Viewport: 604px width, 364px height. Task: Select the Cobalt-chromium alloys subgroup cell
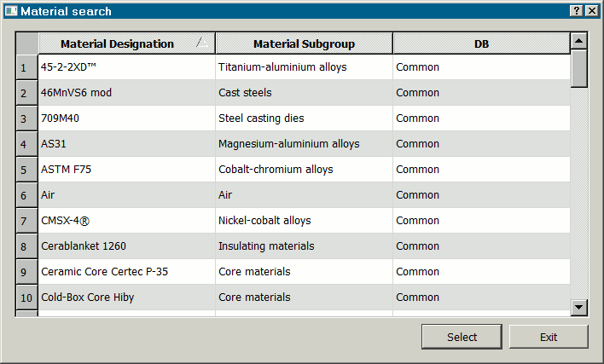[276, 170]
